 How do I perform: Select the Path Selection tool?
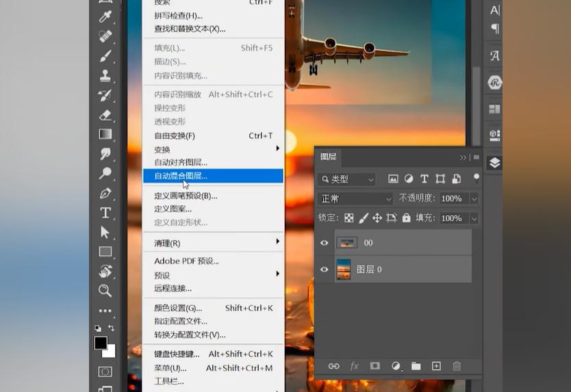[x=105, y=232]
